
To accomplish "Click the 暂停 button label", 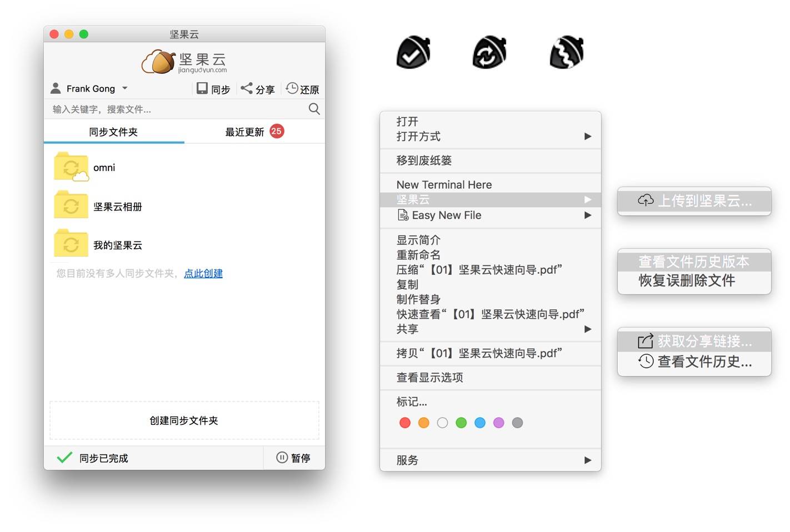I will point(301,458).
